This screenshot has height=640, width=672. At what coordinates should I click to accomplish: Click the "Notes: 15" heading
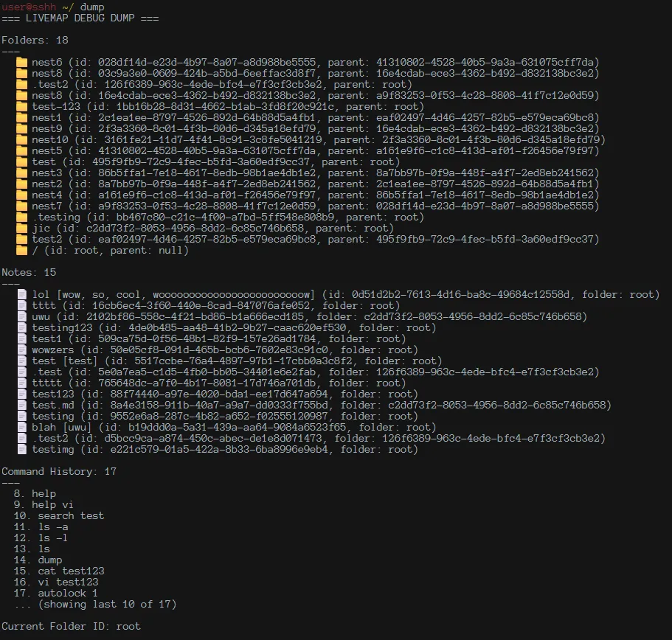tap(29, 272)
